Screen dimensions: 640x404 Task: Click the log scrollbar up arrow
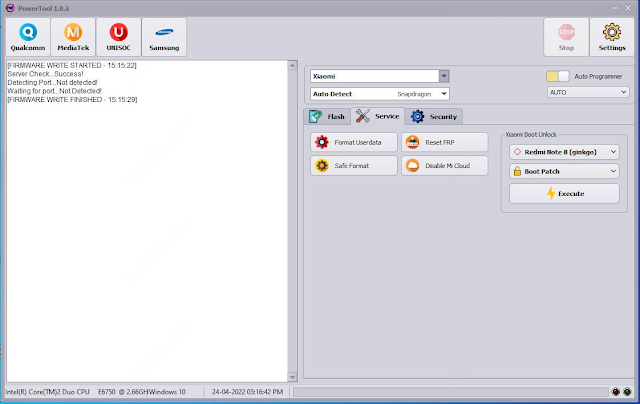[292, 65]
